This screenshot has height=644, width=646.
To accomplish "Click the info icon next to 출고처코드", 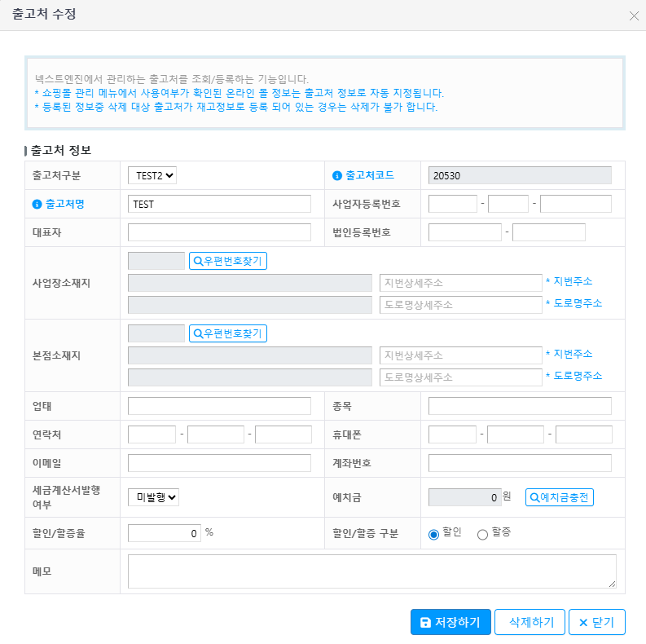I will 337,175.
